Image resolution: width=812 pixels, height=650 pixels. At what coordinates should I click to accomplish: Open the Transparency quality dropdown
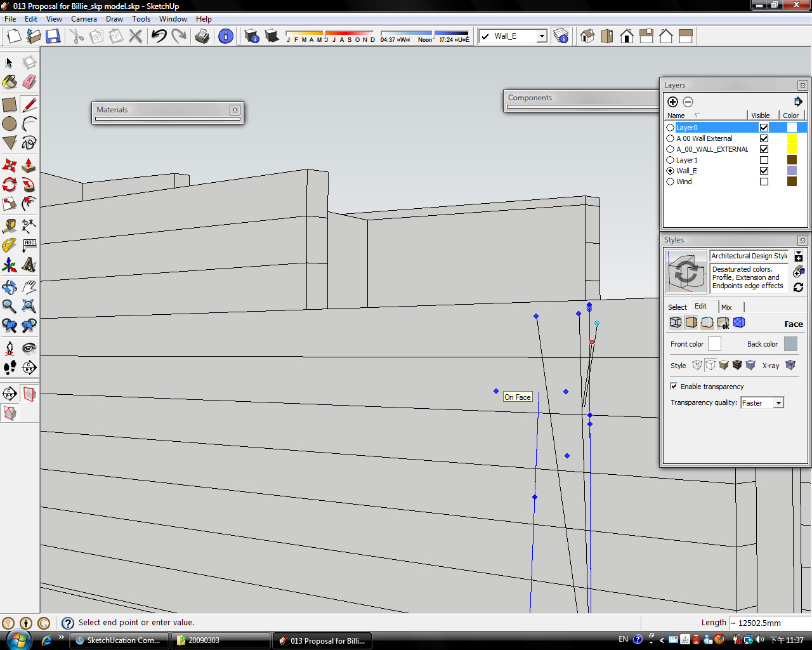tap(778, 403)
